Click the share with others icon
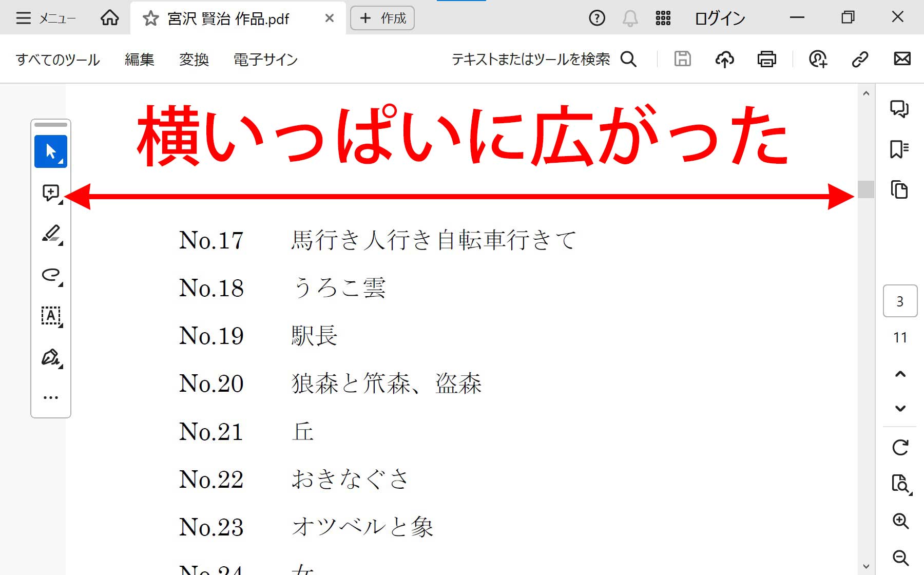The width and height of the screenshot is (924, 575). pyautogui.click(x=818, y=60)
